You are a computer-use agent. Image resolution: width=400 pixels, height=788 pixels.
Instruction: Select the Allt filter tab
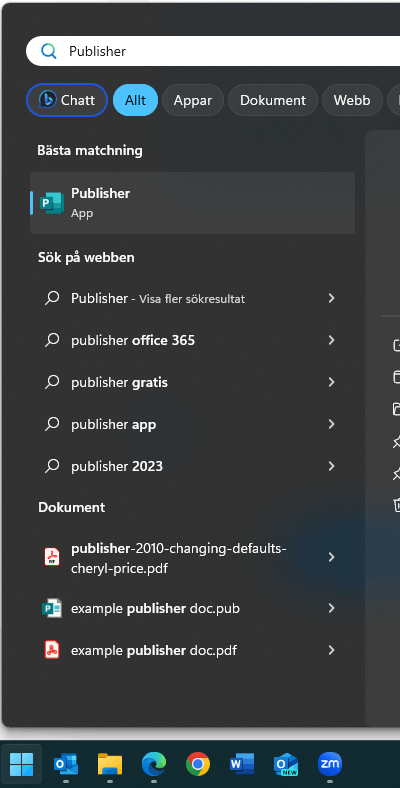[x=136, y=100]
